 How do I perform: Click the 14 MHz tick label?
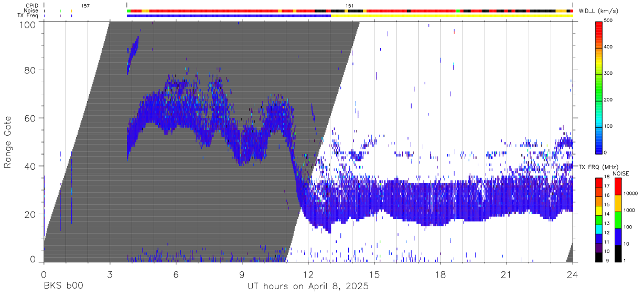tap(608, 215)
